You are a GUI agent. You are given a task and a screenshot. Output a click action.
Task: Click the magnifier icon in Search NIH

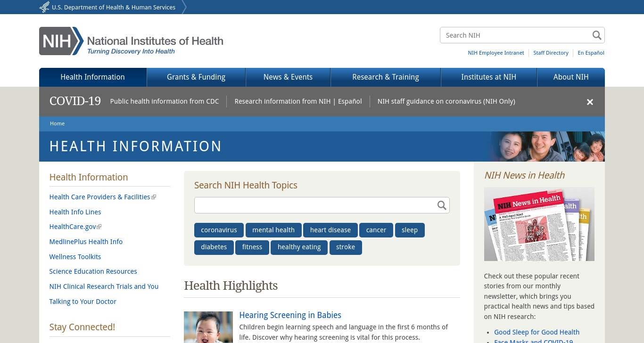(597, 35)
